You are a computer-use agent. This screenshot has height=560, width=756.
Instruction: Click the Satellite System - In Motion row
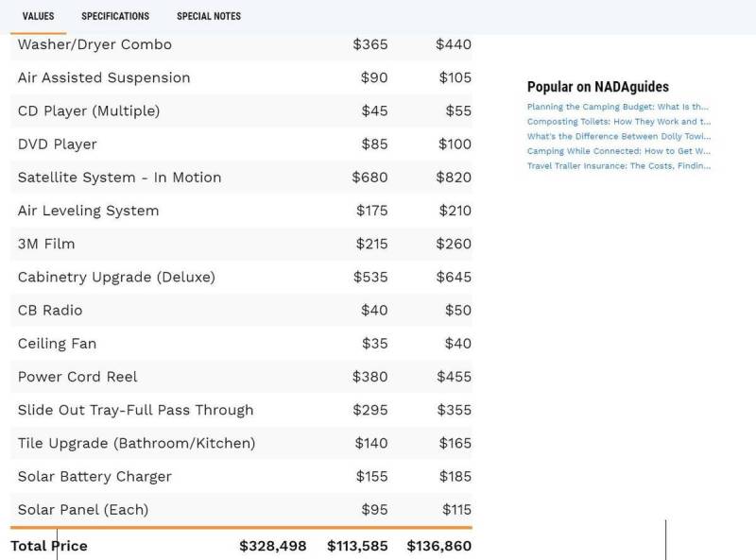click(119, 178)
